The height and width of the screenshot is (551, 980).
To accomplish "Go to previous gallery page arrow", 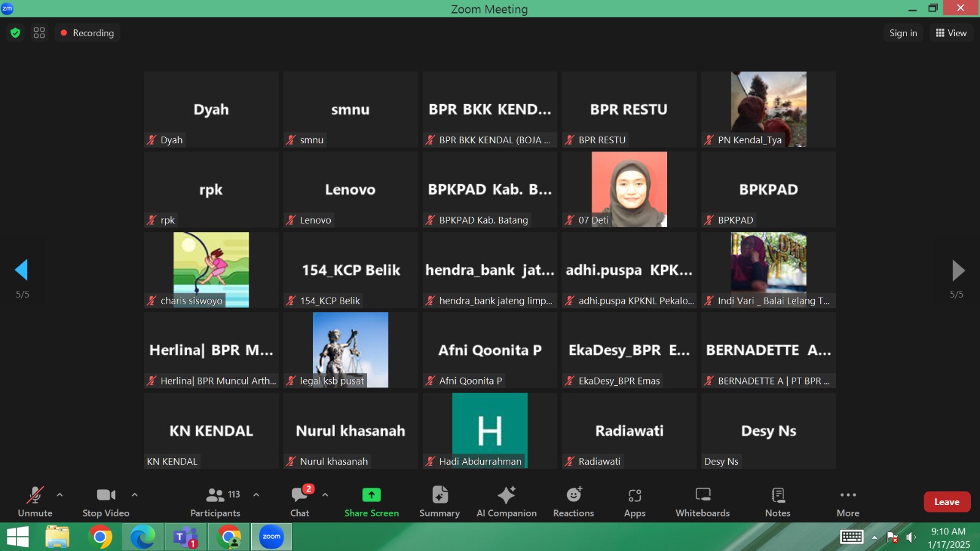I will [22, 270].
